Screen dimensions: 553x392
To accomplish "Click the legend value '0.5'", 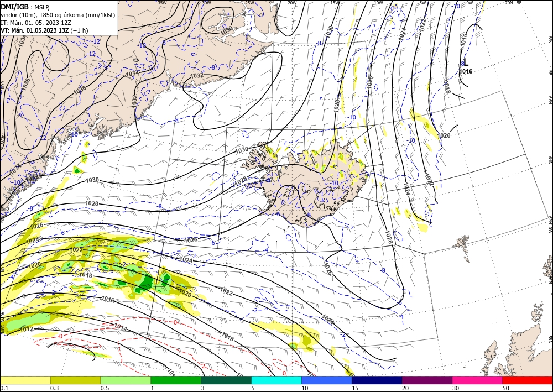I will tap(105, 388).
